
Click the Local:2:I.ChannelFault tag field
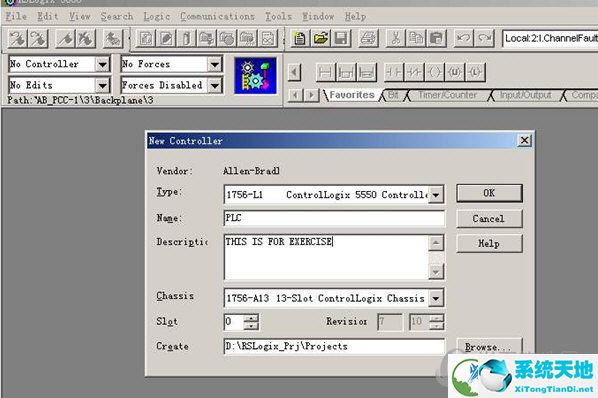click(550, 39)
